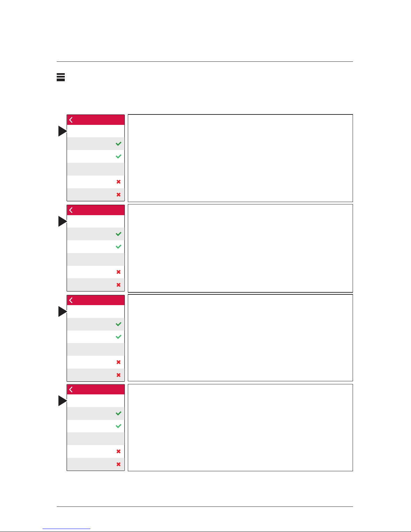Tap back chevron in fourth menu panel
411x532 pixels.
71,389
